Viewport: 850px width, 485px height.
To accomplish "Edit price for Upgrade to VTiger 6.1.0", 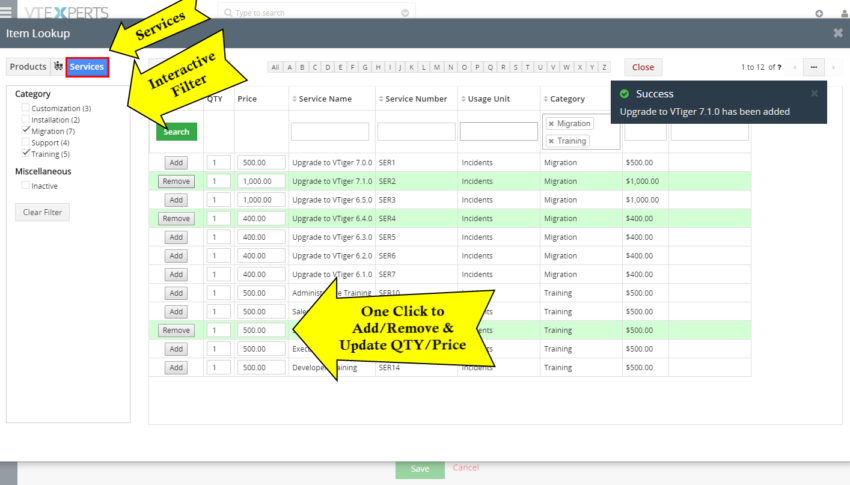I will click(261, 274).
